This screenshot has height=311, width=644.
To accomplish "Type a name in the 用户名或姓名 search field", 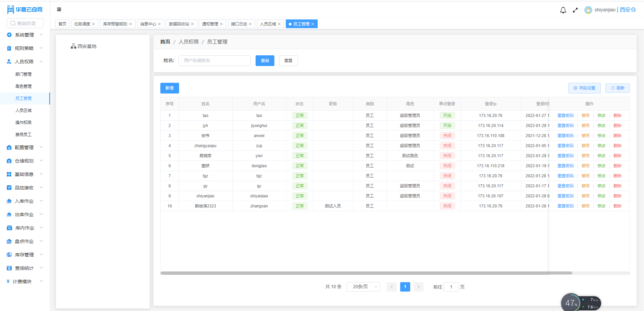I will pos(214,61).
